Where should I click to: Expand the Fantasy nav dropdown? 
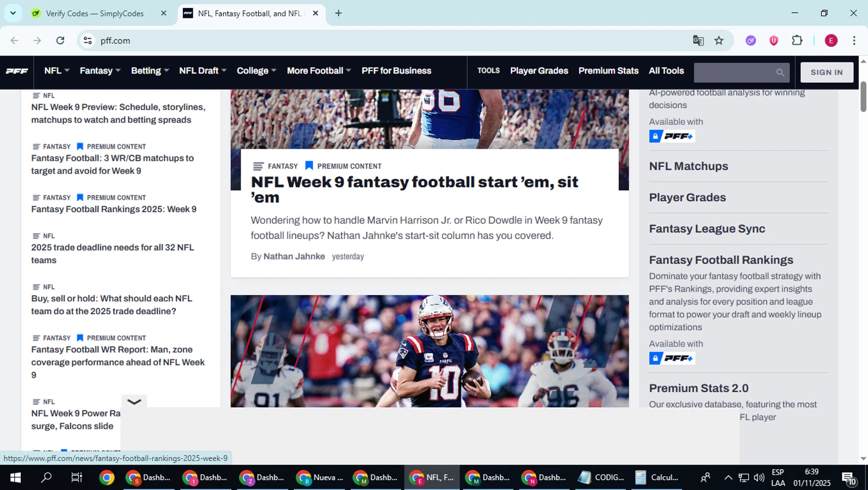(100, 71)
